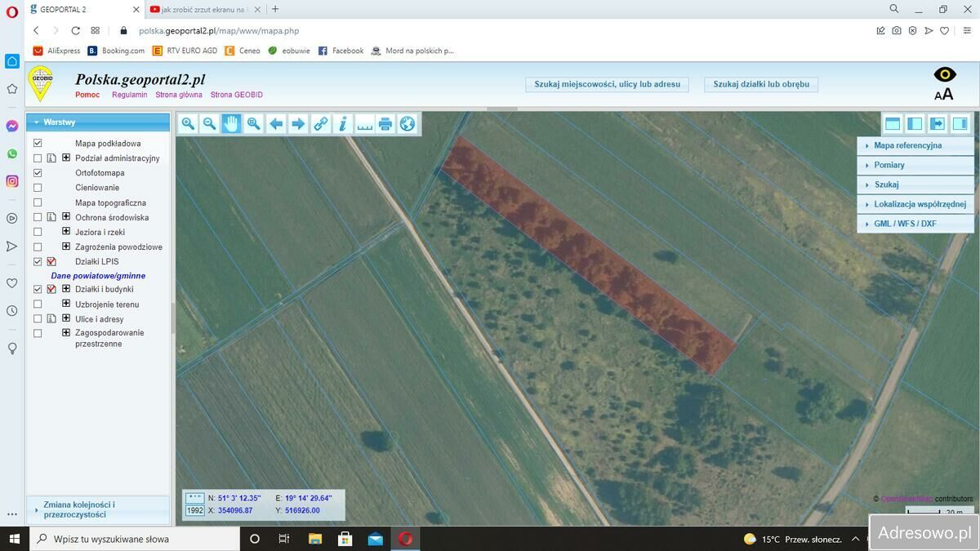Click the print map icon
This screenshot has height=551, width=980.
(385, 123)
